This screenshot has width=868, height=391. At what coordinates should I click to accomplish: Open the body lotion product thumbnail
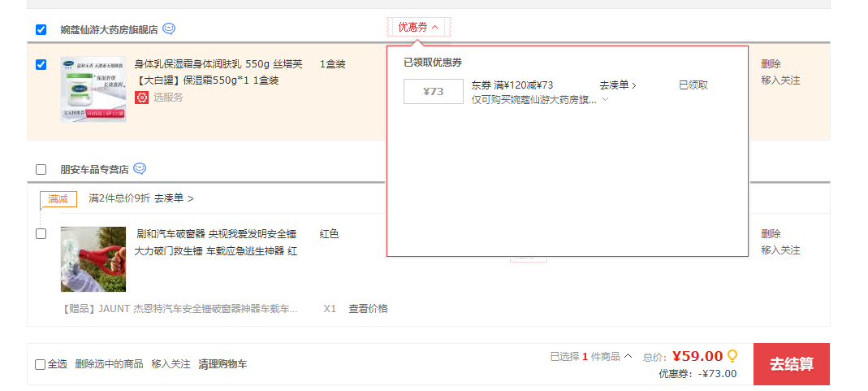[x=93, y=89]
